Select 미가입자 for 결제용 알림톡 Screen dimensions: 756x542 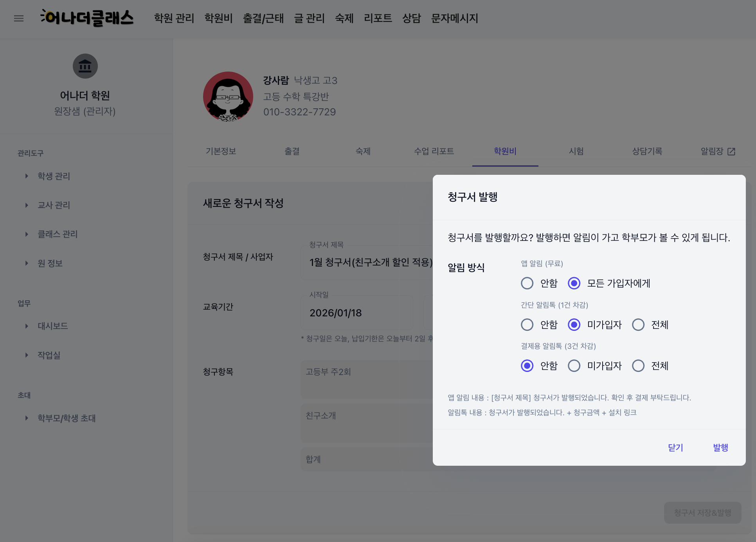574,366
